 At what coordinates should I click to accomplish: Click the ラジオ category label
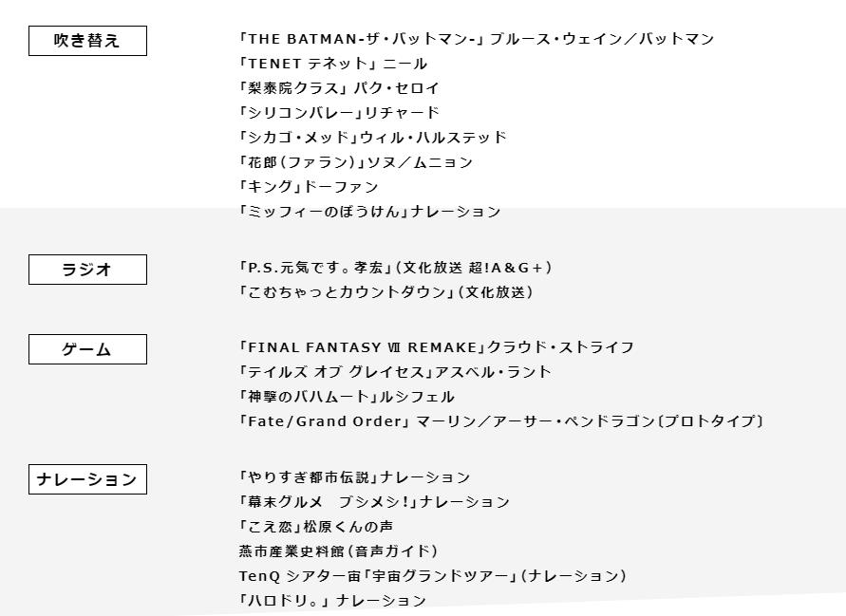[87, 270]
